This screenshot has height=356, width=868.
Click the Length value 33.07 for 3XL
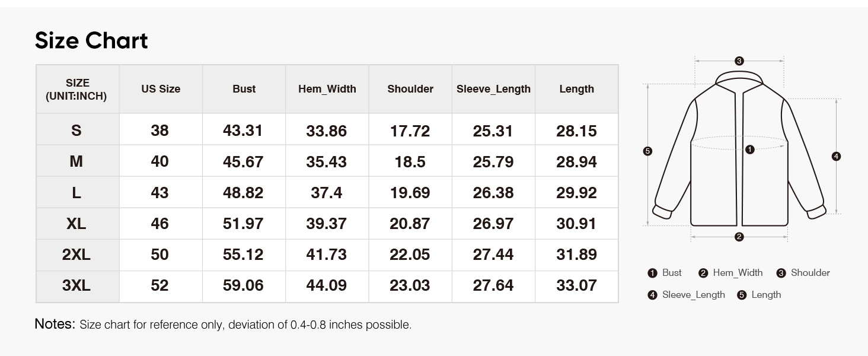pos(576,285)
